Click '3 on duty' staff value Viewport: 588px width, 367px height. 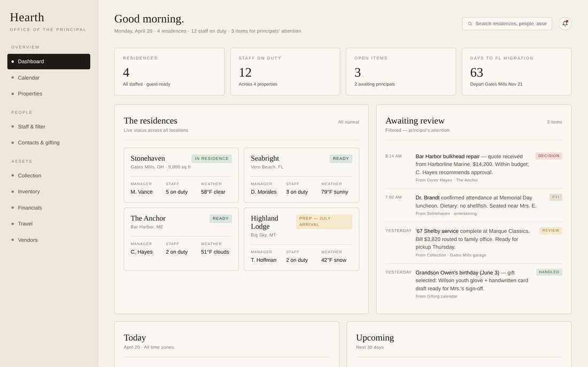[297, 192]
